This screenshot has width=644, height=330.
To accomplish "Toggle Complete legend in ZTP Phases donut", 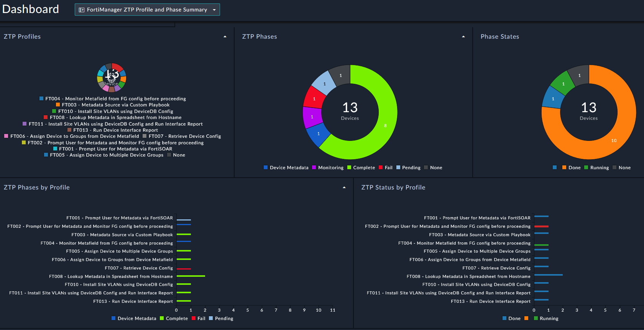I will pos(361,168).
